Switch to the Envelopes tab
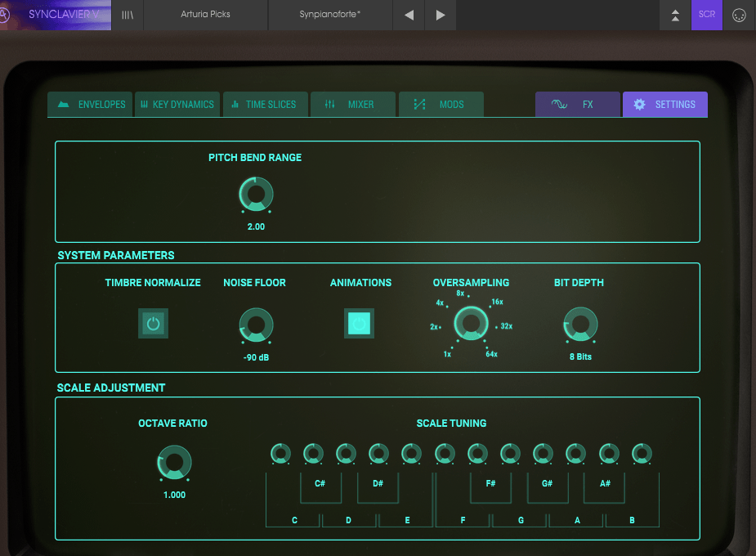The height and width of the screenshot is (556, 756). (90, 104)
